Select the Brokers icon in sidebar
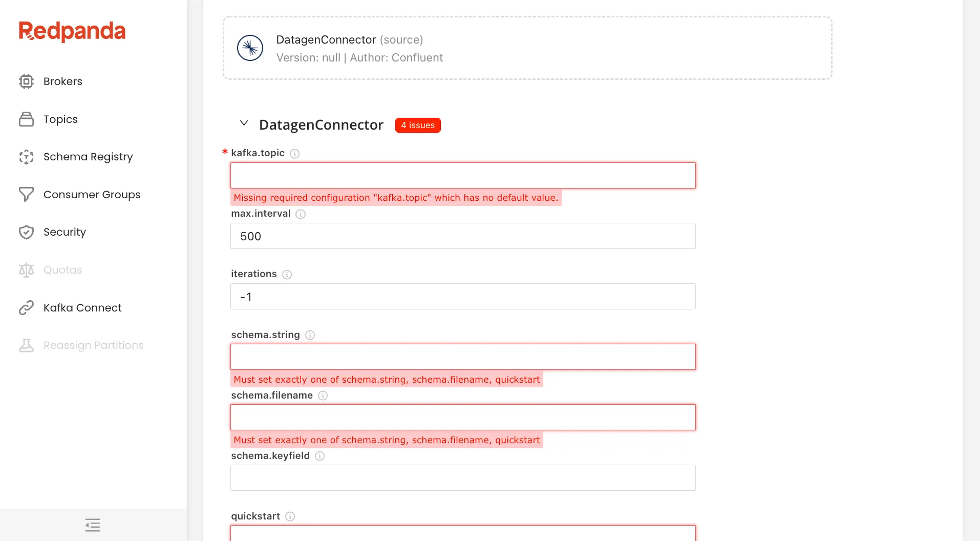The image size is (980, 541). tap(26, 81)
